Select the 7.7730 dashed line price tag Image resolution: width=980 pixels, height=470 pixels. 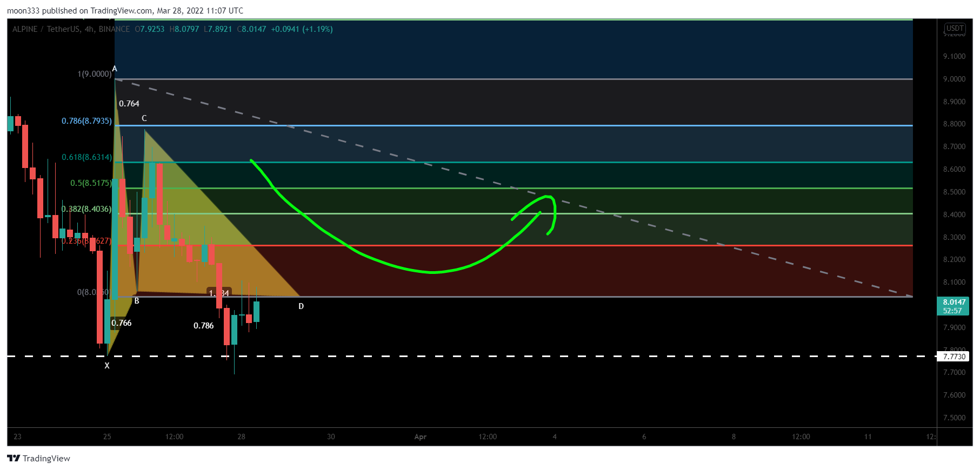954,357
